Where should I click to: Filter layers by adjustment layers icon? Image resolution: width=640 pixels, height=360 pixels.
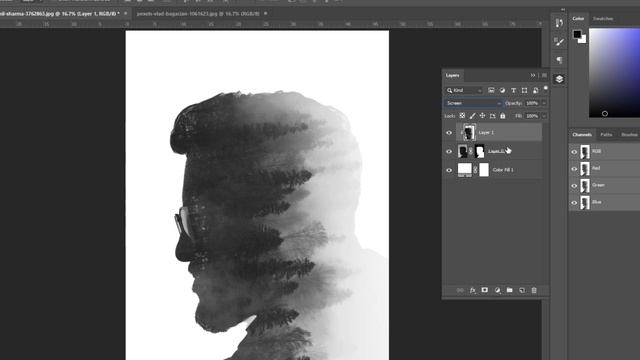coord(502,90)
